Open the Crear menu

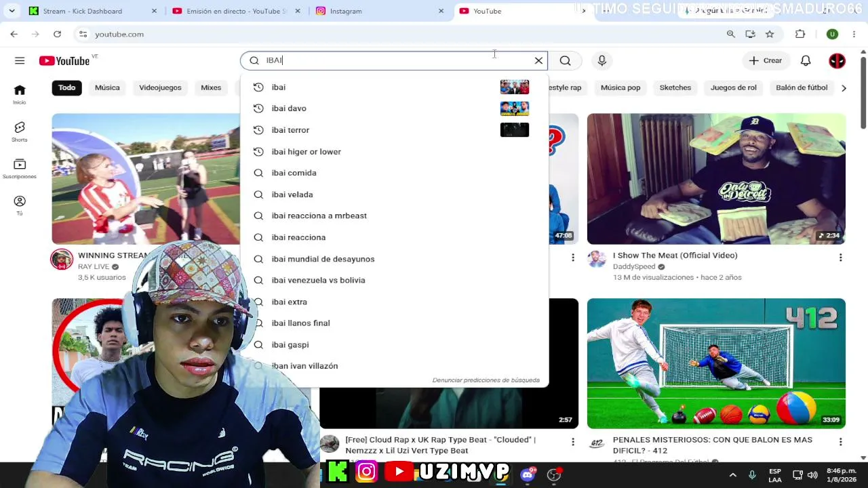[x=765, y=61]
